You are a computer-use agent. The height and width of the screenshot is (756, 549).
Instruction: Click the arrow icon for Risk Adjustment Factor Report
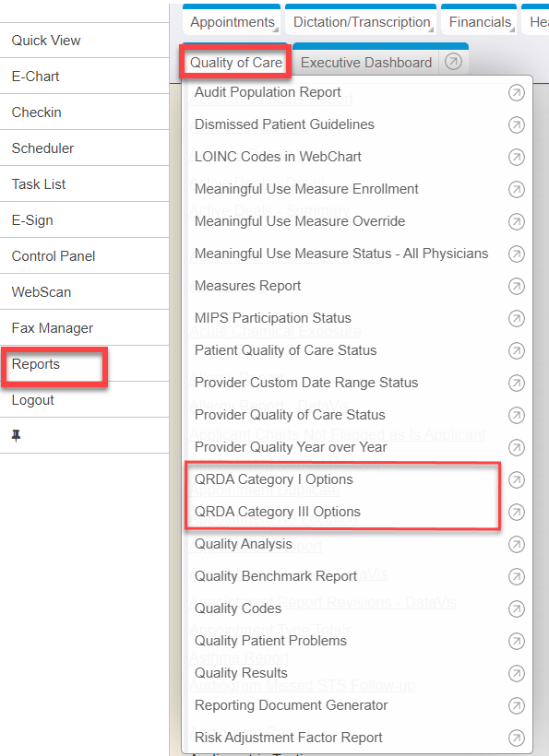point(516,738)
